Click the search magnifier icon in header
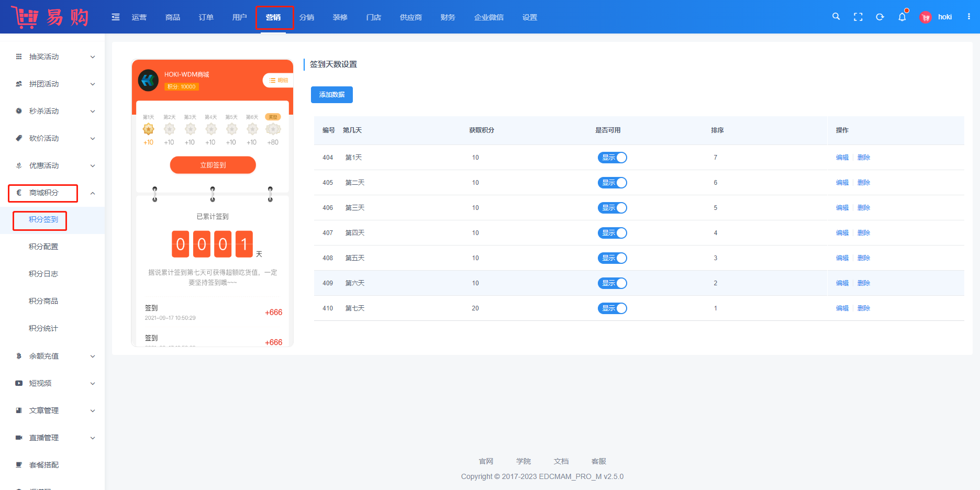 (x=836, y=17)
